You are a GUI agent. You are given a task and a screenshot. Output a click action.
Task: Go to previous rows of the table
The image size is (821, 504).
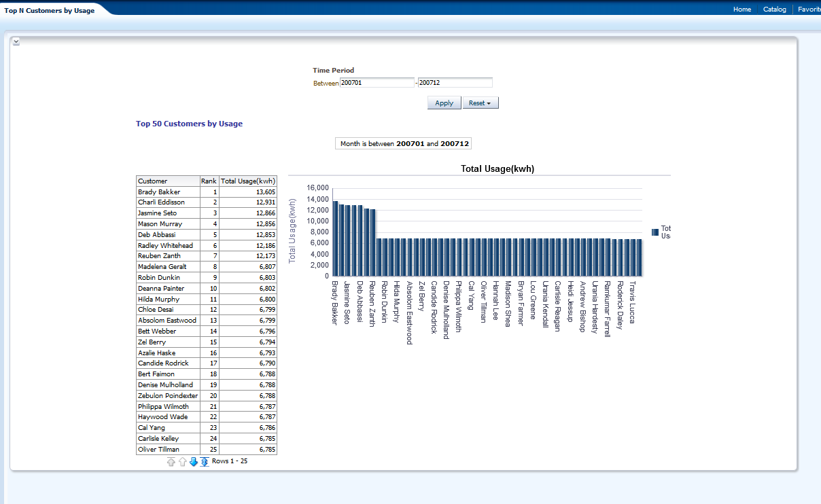pos(182,462)
